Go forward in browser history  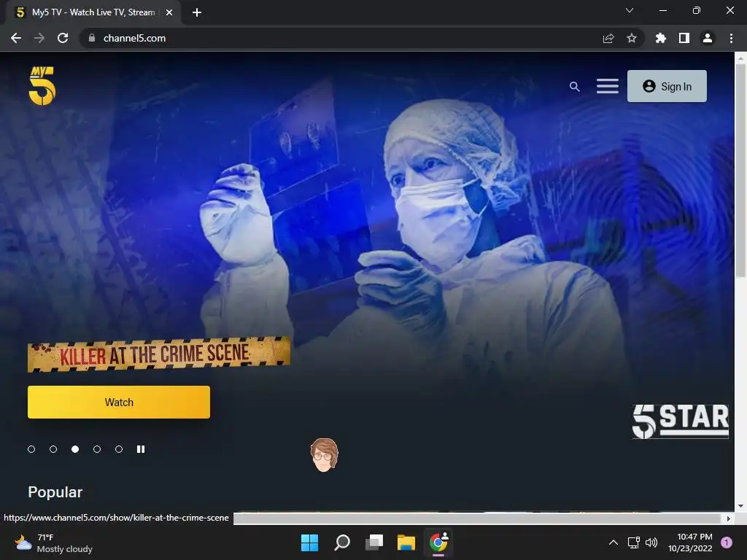[39, 38]
